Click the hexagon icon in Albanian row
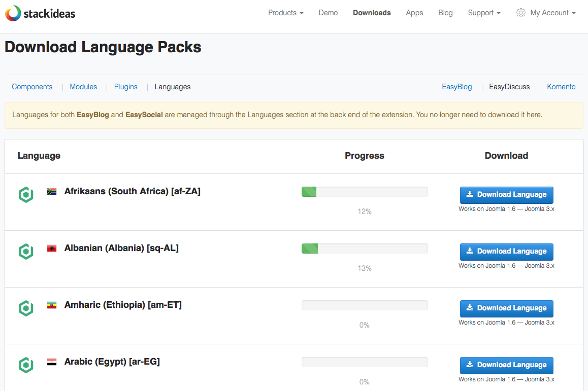The height and width of the screenshot is (391, 588). [x=26, y=252]
